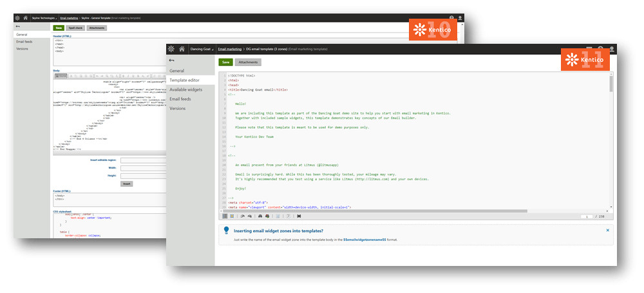Click the Source button in Body editor toolbar
The height and width of the screenshot is (293, 644).
[x=61, y=75]
